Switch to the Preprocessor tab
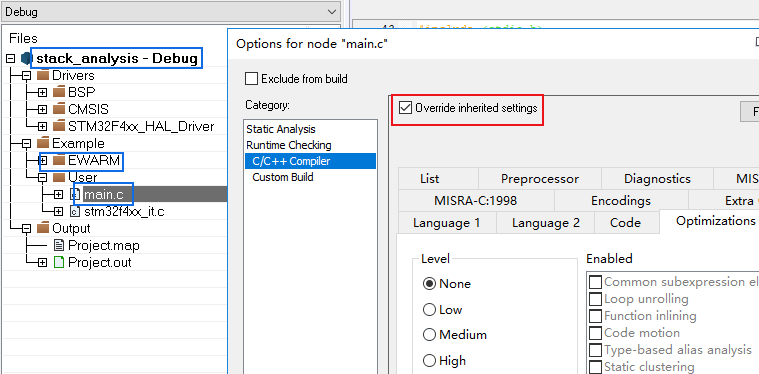 tap(540, 179)
